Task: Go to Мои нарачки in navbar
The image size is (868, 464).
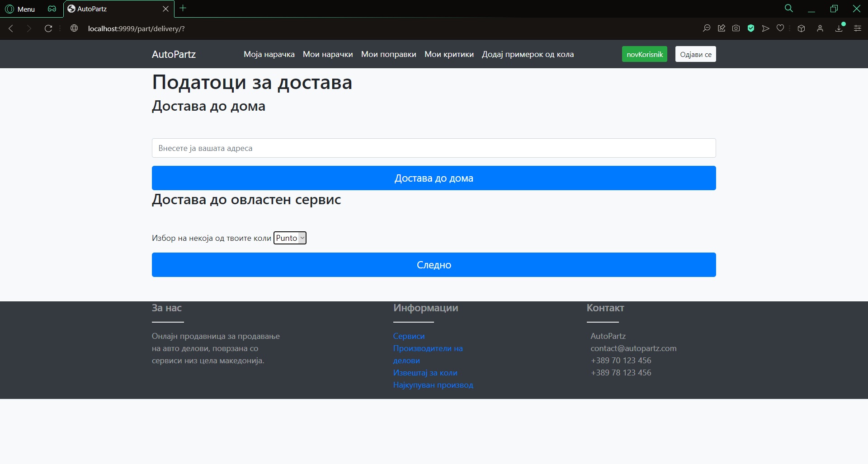Action: pos(328,54)
